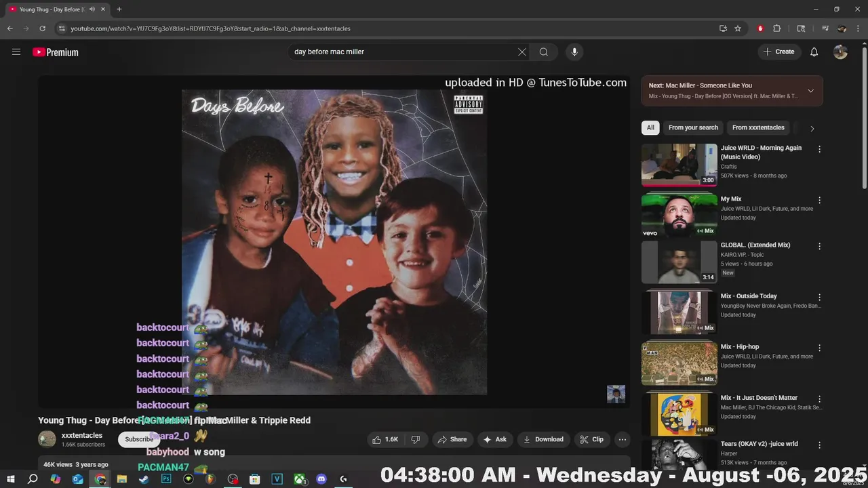Open Mix - It Just Doesn't Matter
This screenshot has height=488, width=868.
759,398
